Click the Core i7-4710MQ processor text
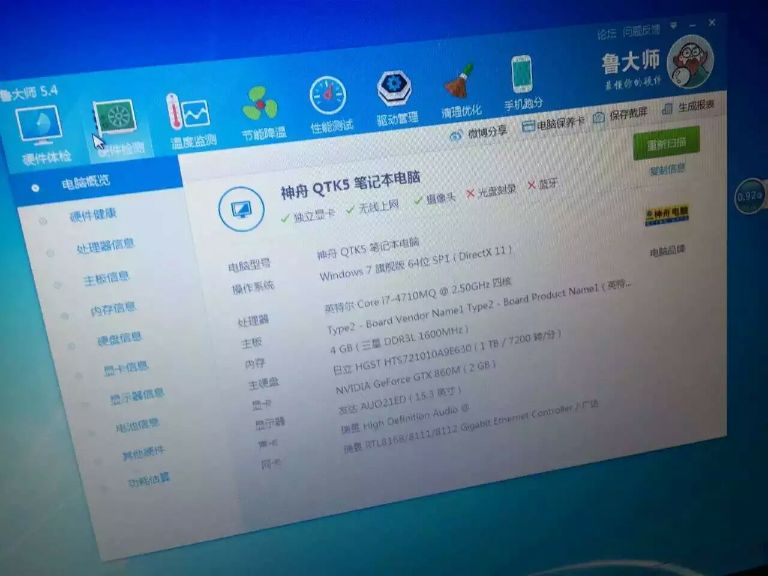This screenshot has height=576, width=768. pos(418,296)
